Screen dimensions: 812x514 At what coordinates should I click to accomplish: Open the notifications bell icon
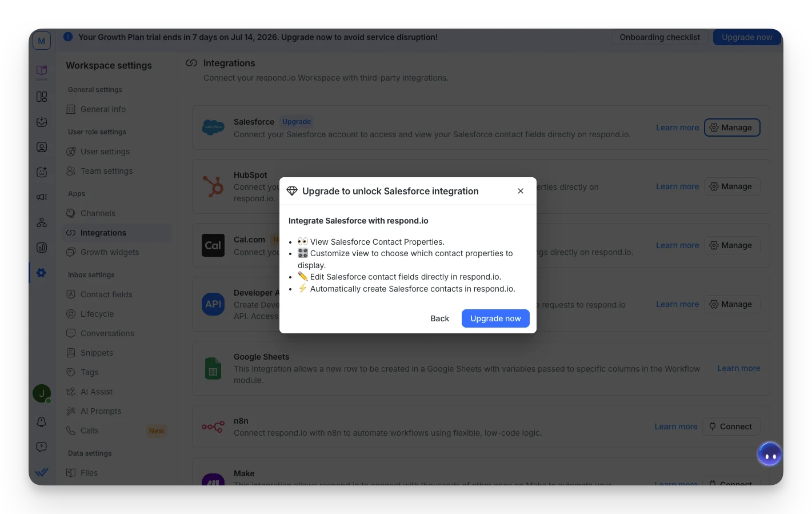click(42, 422)
